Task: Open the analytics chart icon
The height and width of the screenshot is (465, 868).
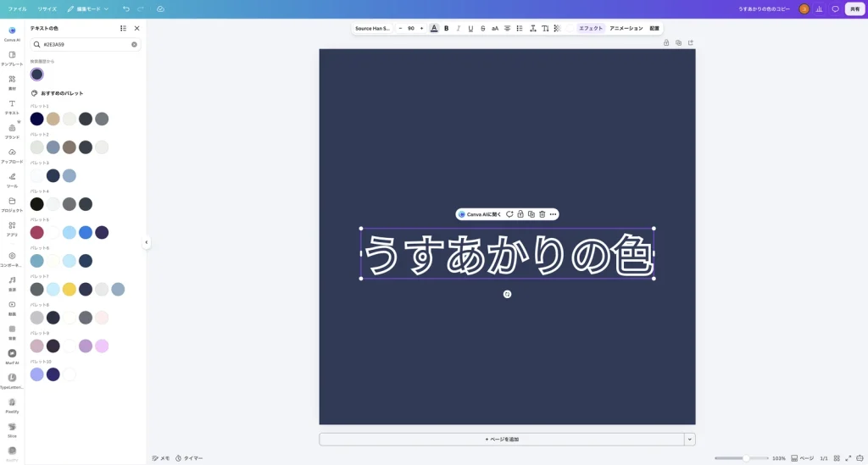Action: [820, 8]
